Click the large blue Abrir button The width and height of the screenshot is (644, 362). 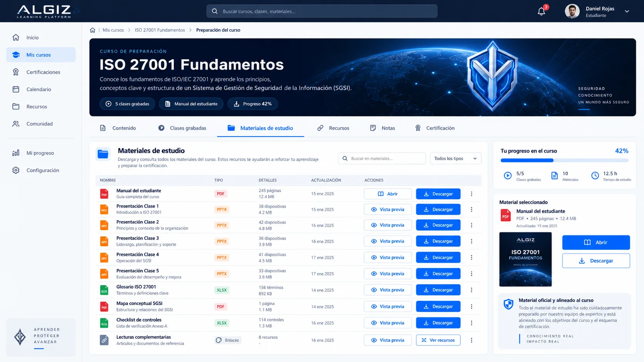[x=596, y=242]
